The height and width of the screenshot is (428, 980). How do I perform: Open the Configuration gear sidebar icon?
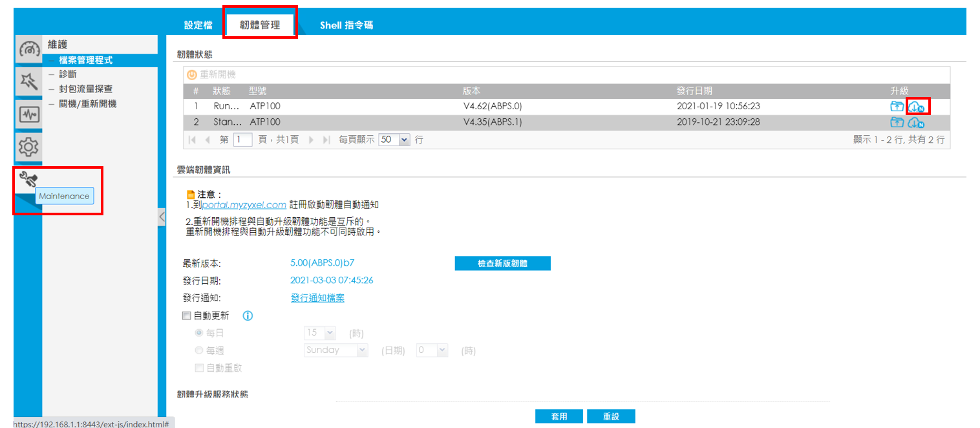(28, 147)
